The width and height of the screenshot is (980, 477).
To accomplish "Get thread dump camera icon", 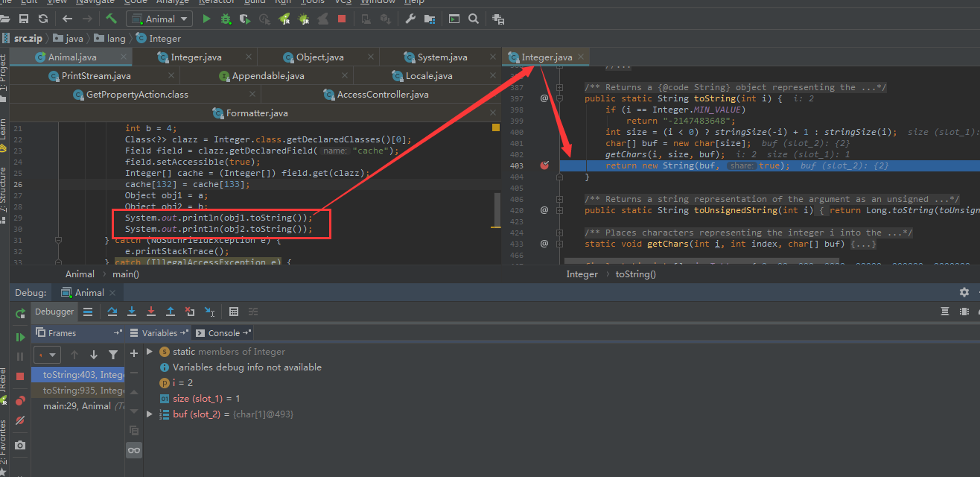I will [20, 446].
